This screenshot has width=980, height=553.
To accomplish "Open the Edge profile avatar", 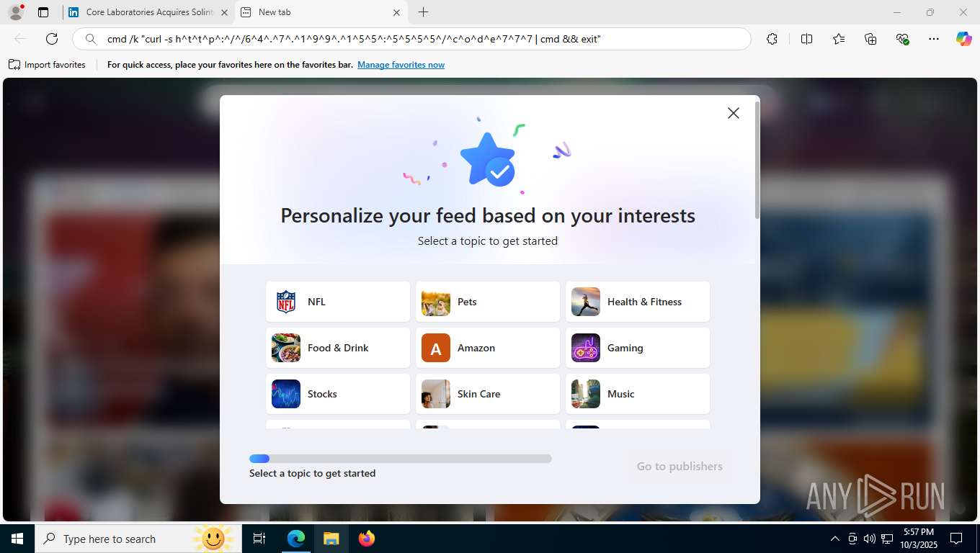I will point(16,12).
